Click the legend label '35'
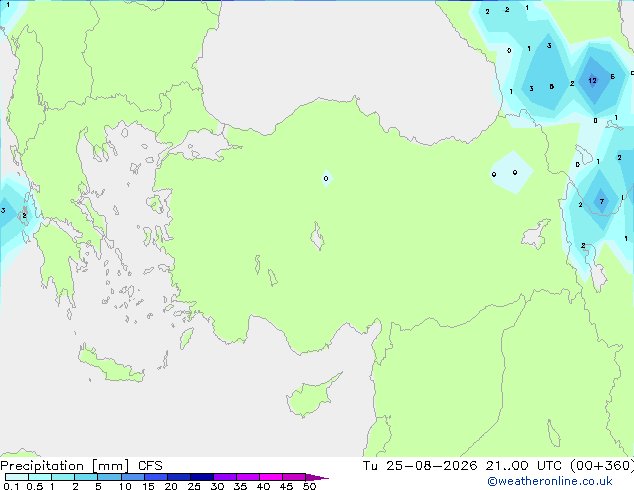Image resolution: width=634 pixels, height=490 pixels. (x=240, y=486)
